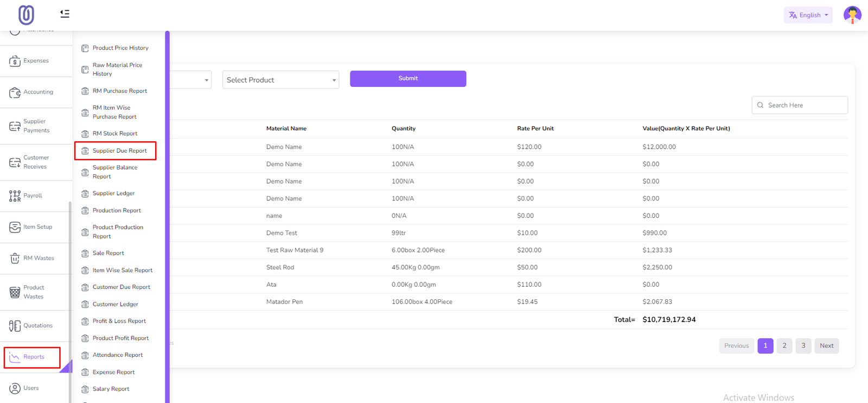The width and height of the screenshot is (868, 403).
Task: Click the Accounting wallet icon
Action: point(15,92)
